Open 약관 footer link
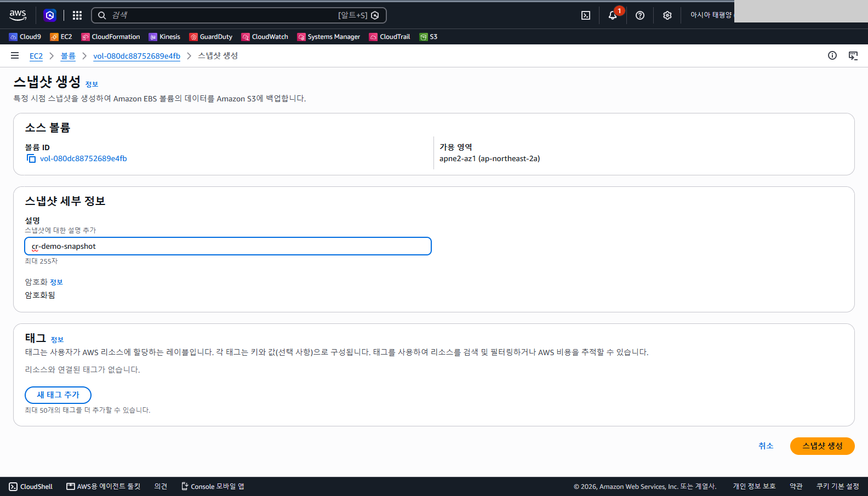868x496 pixels. (796, 487)
